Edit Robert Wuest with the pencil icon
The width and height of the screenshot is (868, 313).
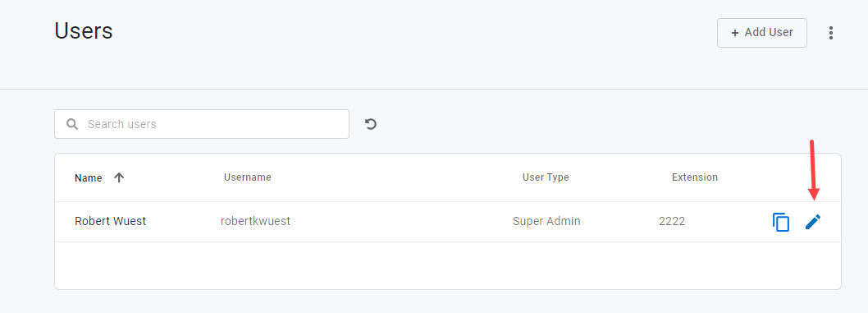coord(813,222)
